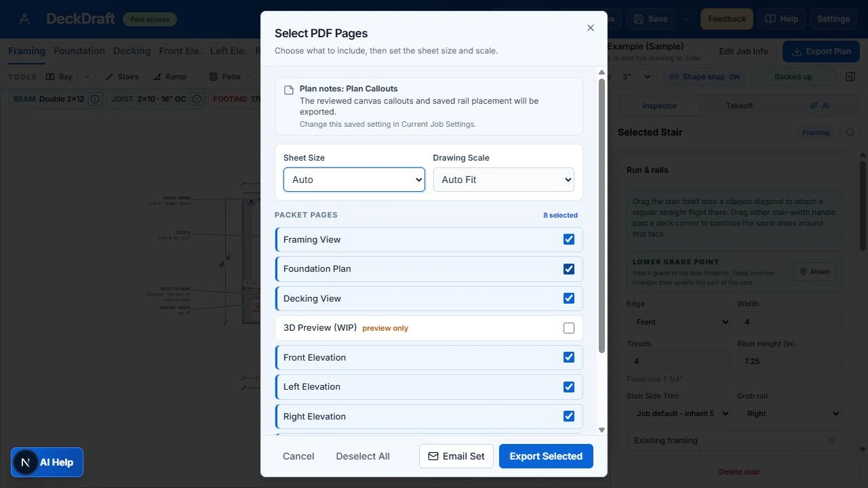Viewport: 868px width, 488px height.
Task: Select the Patio tool
Action: pos(224,77)
